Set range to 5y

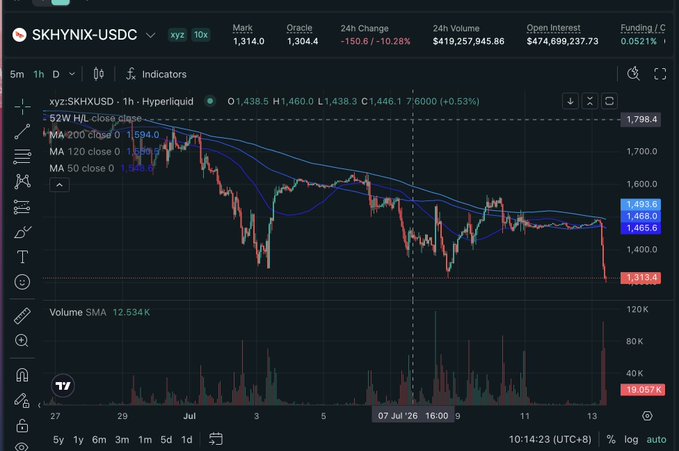click(58, 440)
